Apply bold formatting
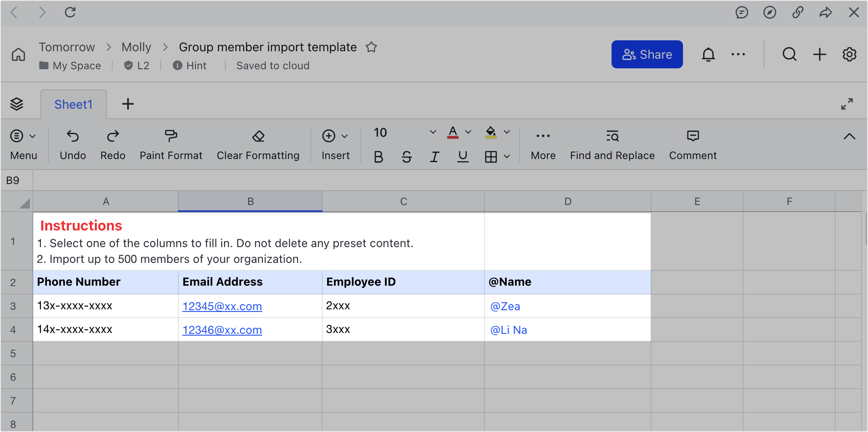Image resolution: width=868 pixels, height=432 pixels. coord(378,157)
